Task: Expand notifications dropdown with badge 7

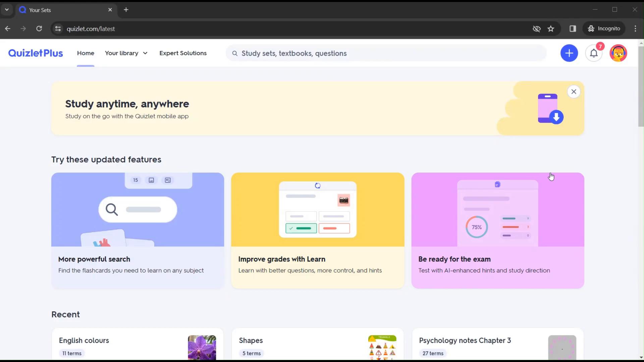Action: 594,53
